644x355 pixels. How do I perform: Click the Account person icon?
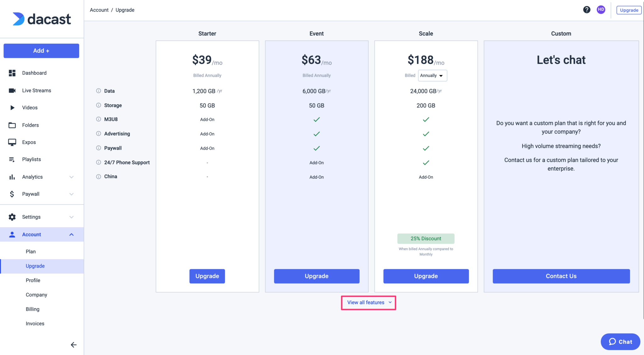[x=12, y=235]
